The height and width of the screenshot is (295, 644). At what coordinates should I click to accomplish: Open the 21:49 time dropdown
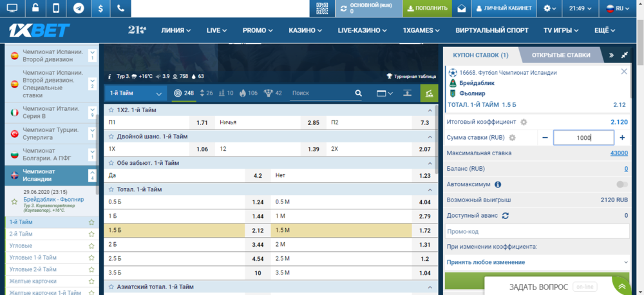(580, 8)
